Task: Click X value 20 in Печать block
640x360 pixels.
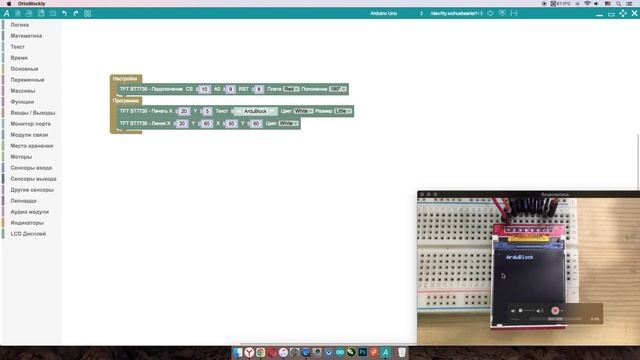Action: (184, 111)
